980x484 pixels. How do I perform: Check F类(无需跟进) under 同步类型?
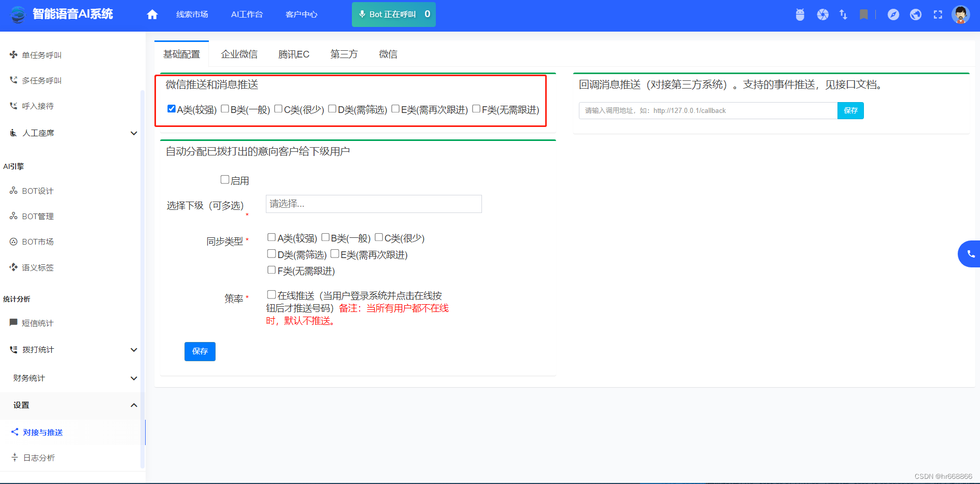pos(272,270)
